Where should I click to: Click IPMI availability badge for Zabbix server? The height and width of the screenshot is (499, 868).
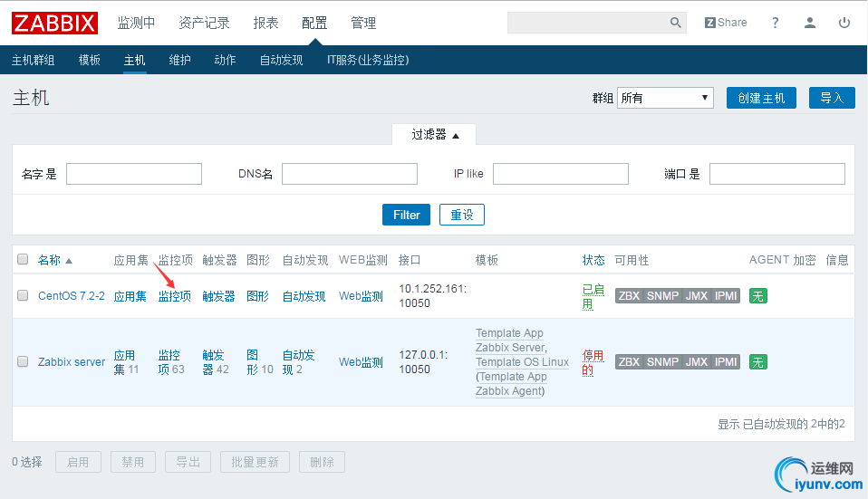pyautogui.click(x=726, y=362)
